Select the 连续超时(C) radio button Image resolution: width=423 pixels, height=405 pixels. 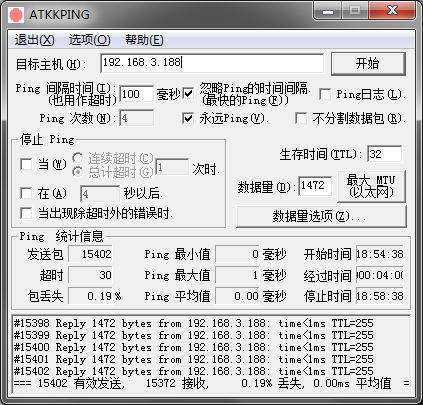point(77,158)
